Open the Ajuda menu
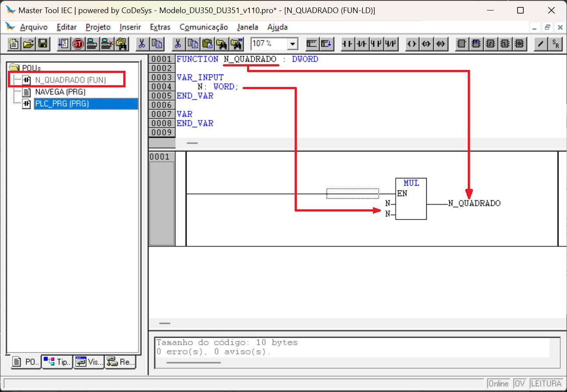This screenshot has height=392, width=567. click(278, 27)
